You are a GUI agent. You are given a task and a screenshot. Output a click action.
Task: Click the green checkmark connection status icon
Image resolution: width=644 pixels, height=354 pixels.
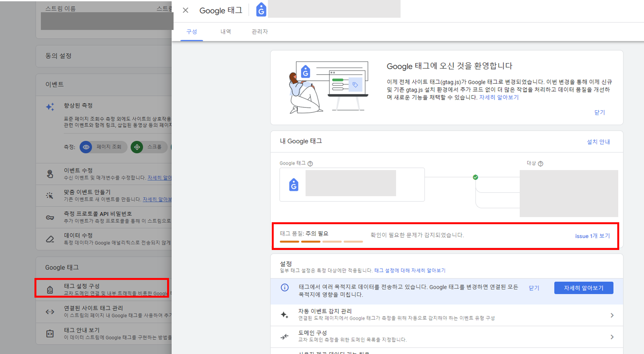click(475, 177)
